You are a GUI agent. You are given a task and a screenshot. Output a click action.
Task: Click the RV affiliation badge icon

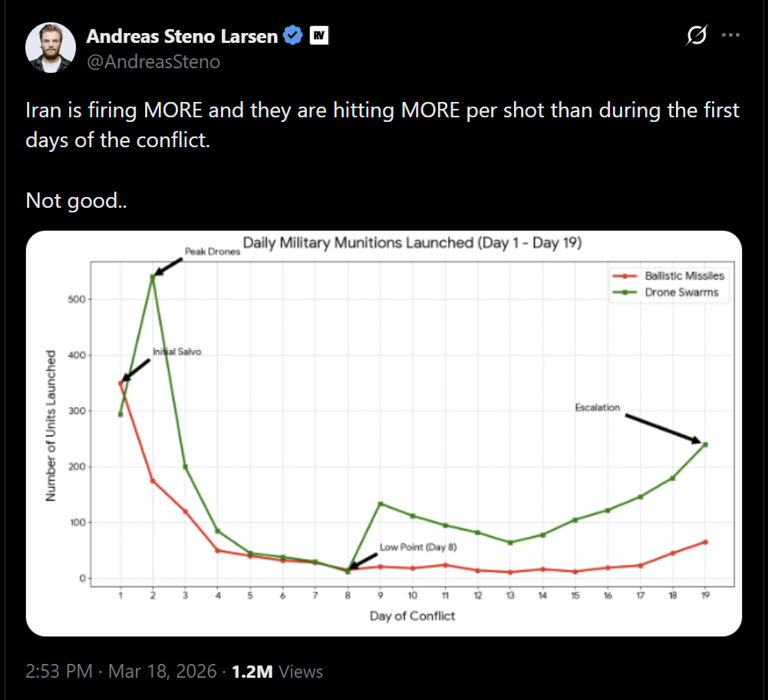coord(318,36)
